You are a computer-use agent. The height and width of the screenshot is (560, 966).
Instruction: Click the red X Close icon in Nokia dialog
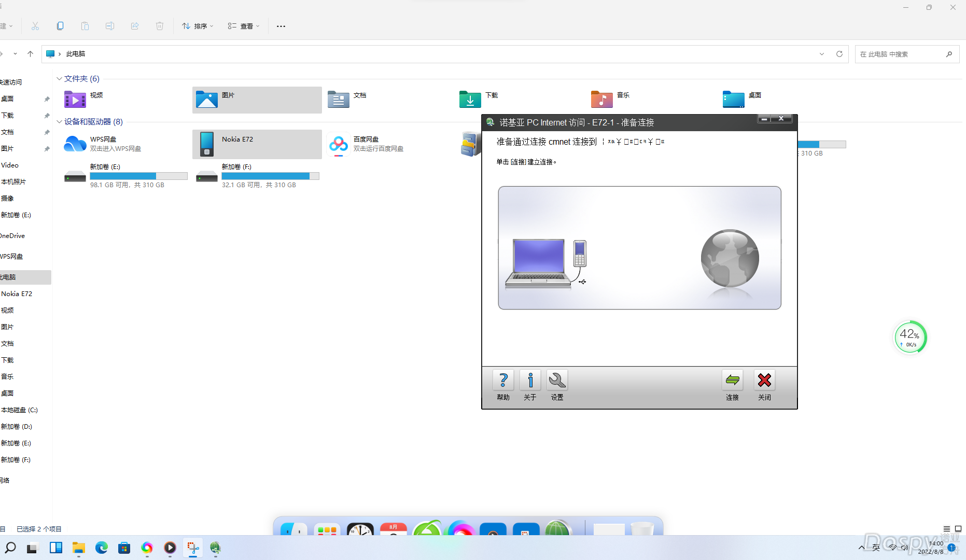pyautogui.click(x=764, y=380)
